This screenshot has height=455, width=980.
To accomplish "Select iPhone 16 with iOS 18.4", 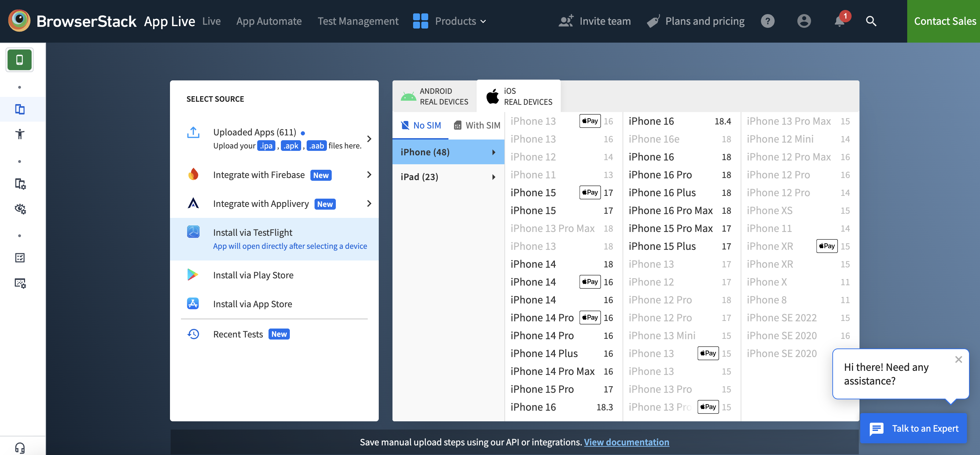I will (x=680, y=121).
